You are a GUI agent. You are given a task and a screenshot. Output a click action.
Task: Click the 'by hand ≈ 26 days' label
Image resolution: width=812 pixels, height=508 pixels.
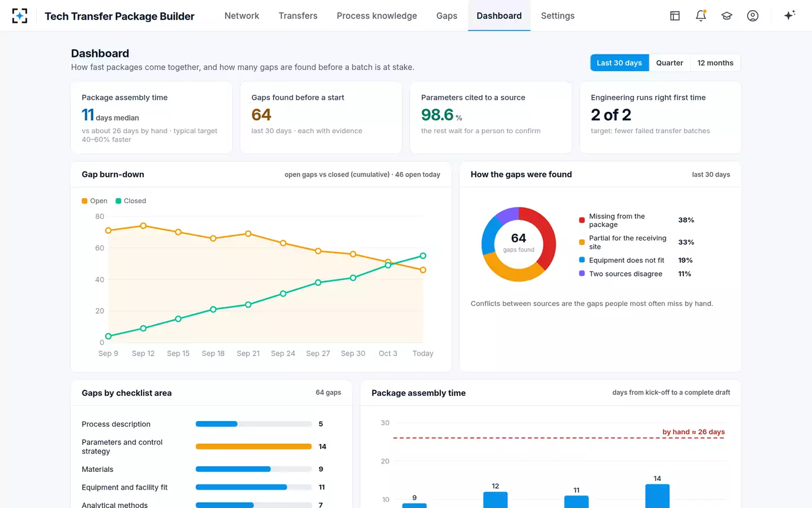click(694, 432)
